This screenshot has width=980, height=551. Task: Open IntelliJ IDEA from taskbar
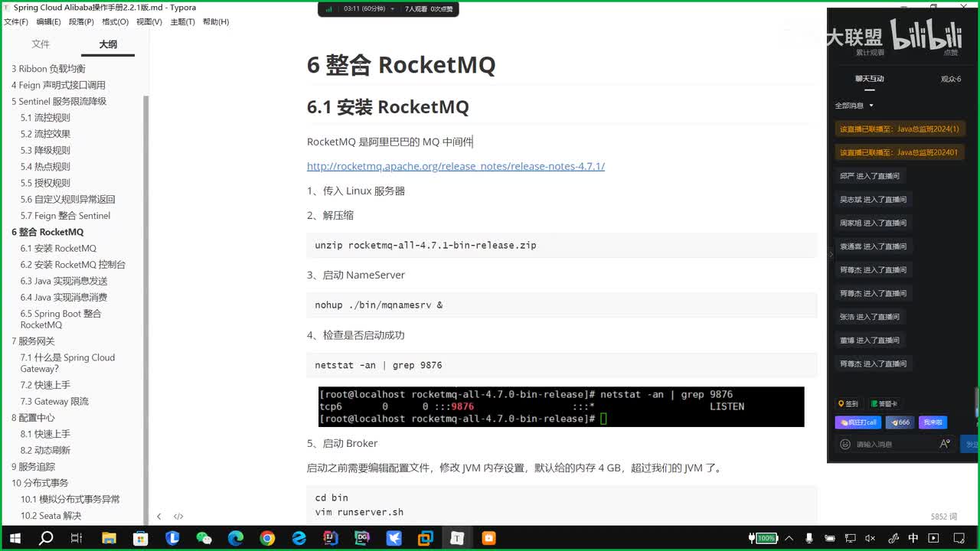tap(330, 538)
